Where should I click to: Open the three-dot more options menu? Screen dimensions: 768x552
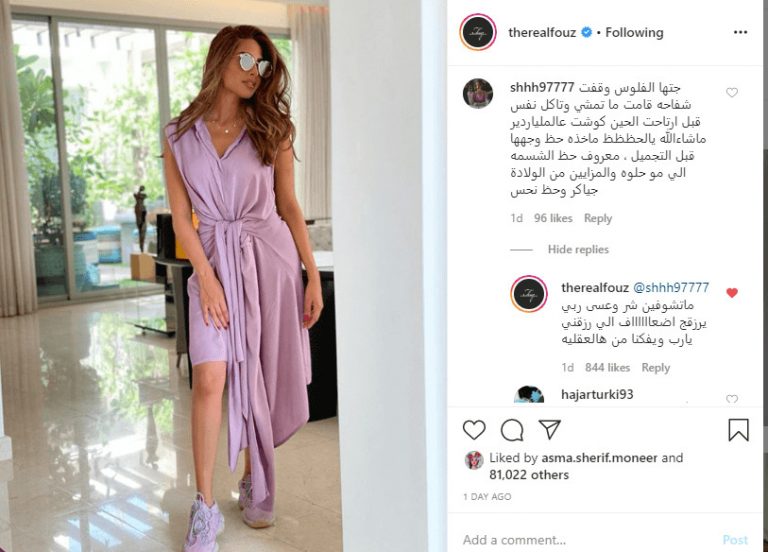click(741, 32)
